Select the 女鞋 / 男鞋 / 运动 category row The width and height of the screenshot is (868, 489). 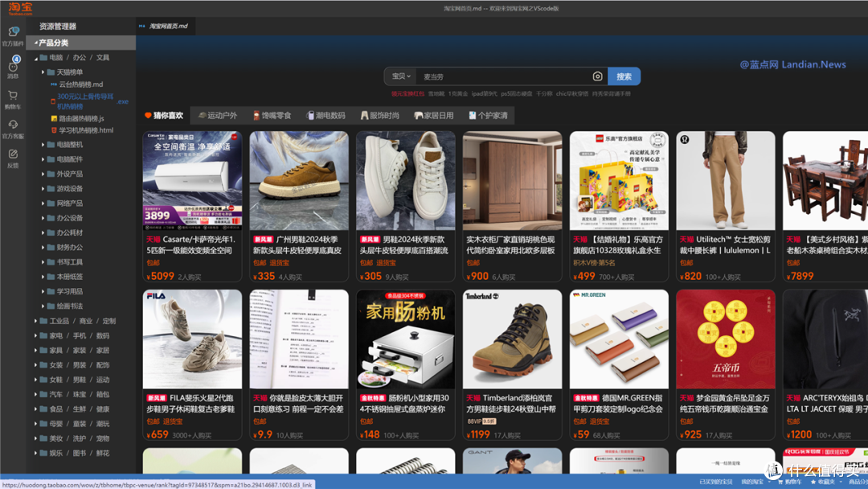[x=81, y=380]
